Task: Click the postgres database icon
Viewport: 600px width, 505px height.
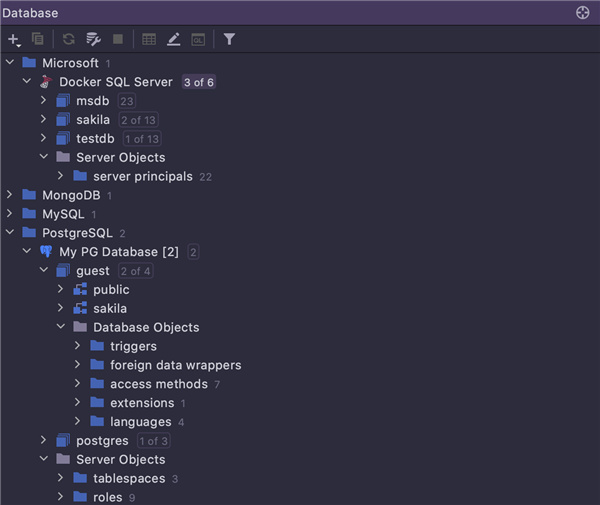Action: pos(63,440)
